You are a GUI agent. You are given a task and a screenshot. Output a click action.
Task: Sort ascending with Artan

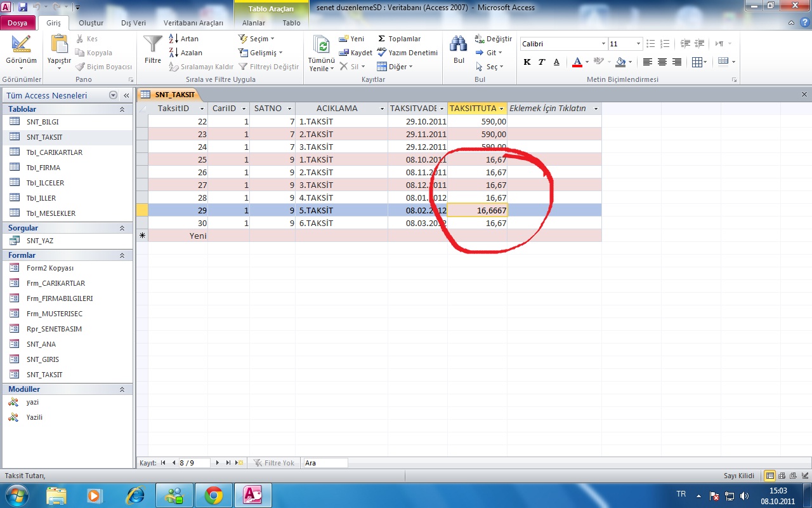tap(184, 39)
